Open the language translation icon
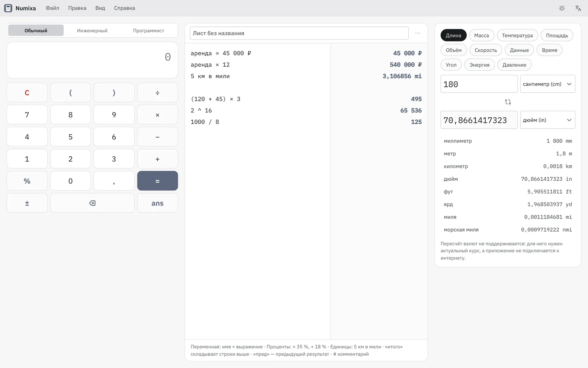This screenshot has height=368, width=588. tap(578, 8)
